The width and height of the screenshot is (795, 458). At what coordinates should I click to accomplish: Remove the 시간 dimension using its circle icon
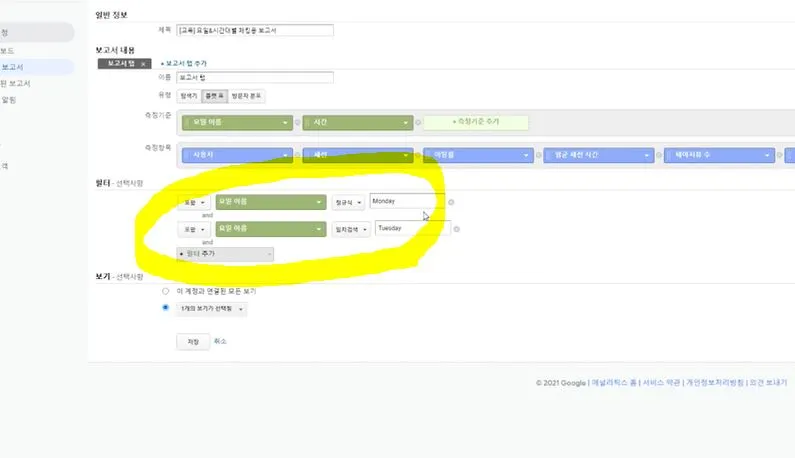(418, 122)
